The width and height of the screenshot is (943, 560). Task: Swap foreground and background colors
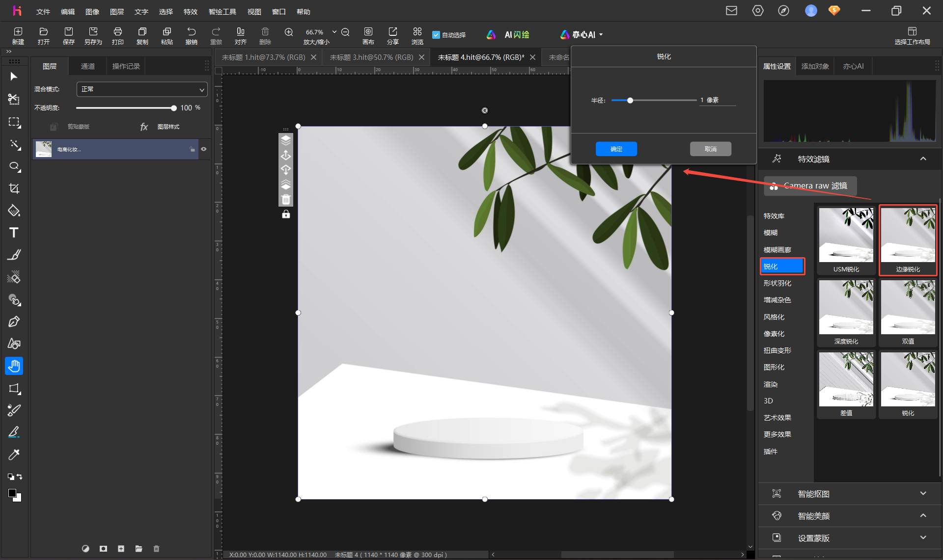(19, 477)
